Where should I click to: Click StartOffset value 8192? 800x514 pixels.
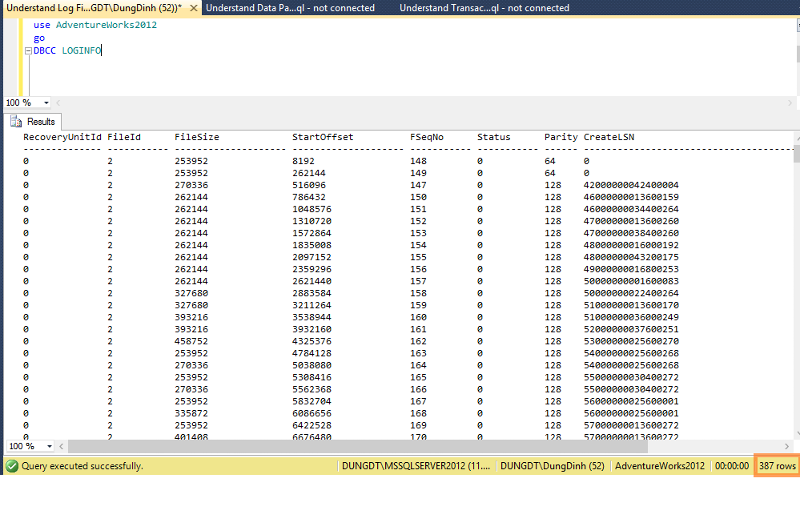click(303, 161)
